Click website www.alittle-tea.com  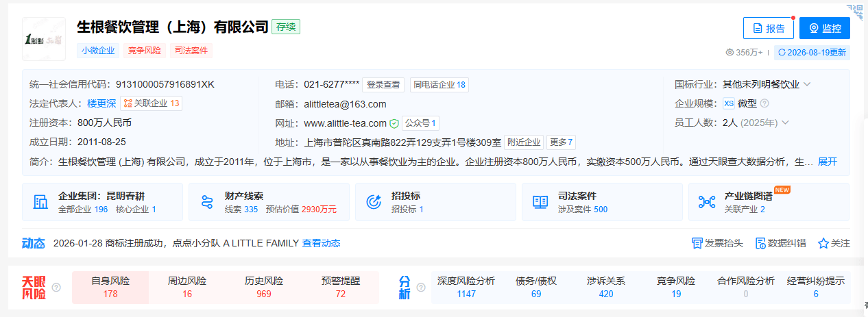[x=345, y=123]
